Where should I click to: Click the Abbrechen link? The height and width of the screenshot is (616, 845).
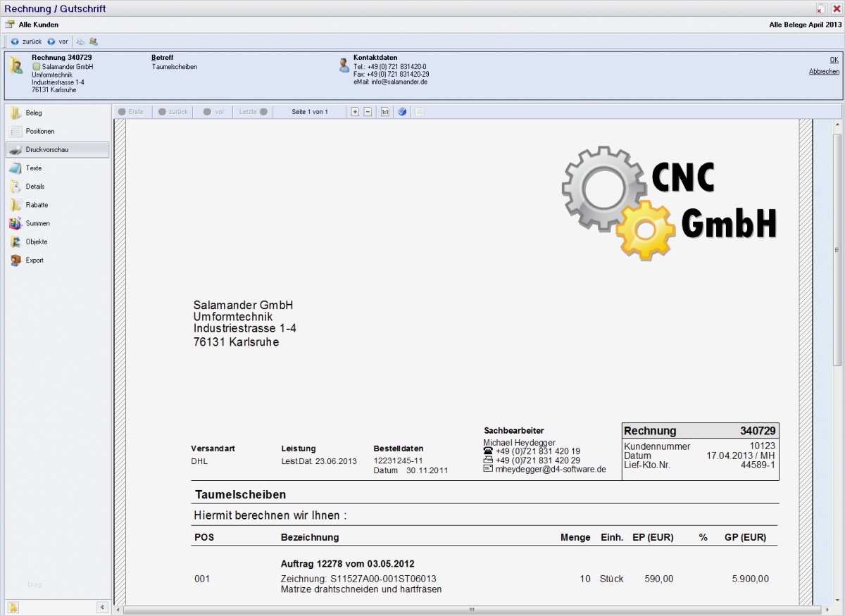824,72
